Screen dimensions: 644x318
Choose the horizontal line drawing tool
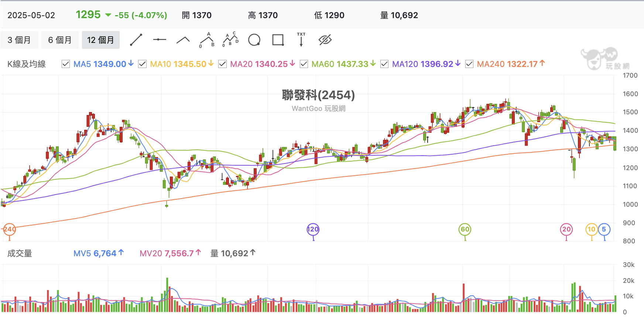[x=160, y=40]
